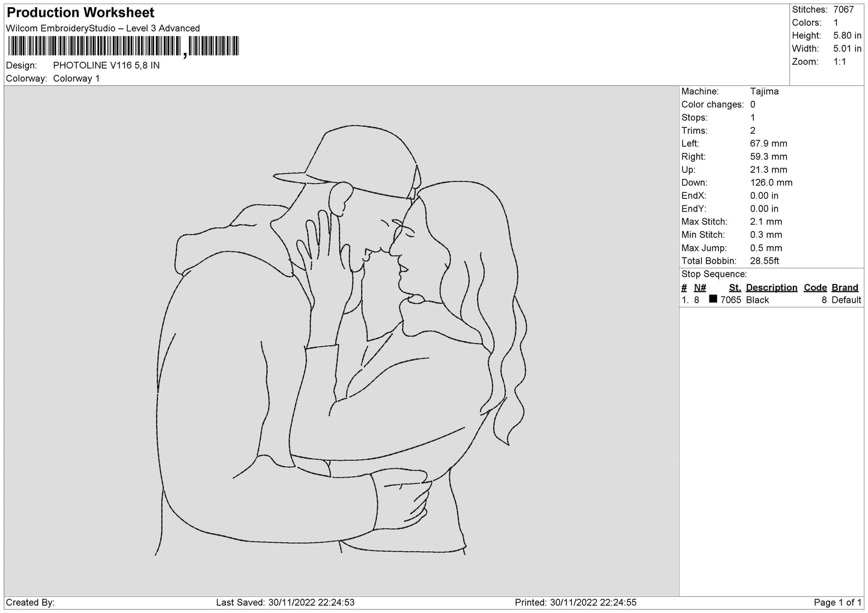Click the Down value '126.0 mm'
Image resolution: width=868 pixels, height=613 pixels.
[x=771, y=183]
